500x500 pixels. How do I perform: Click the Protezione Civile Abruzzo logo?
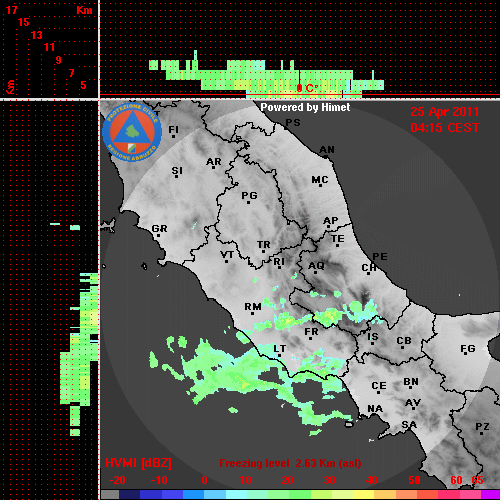(132, 133)
